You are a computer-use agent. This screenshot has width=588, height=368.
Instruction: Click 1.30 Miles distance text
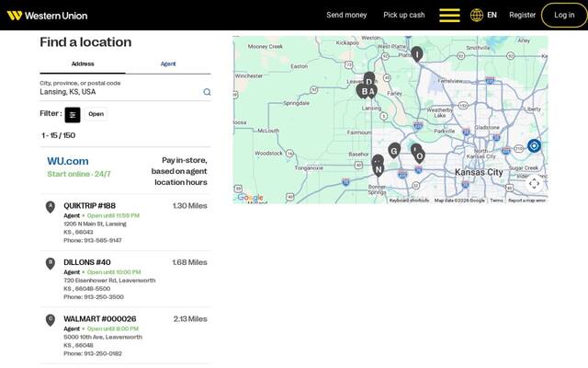coord(190,206)
